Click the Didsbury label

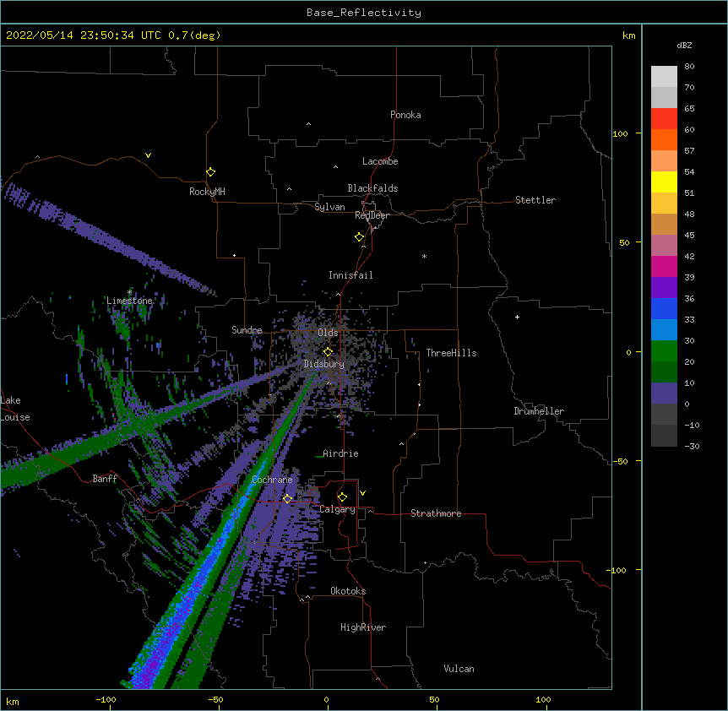(x=324, y=364)
